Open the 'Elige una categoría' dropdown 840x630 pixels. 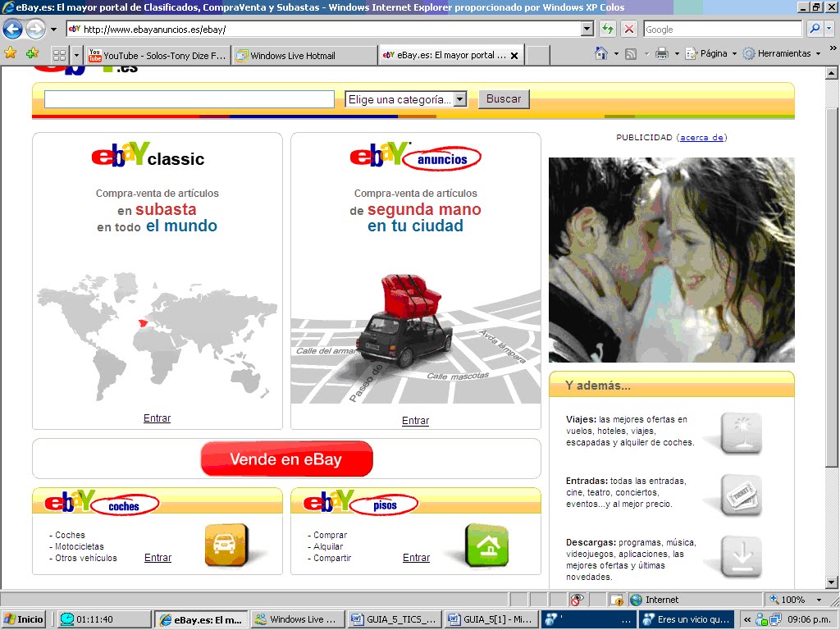[406, 99]
